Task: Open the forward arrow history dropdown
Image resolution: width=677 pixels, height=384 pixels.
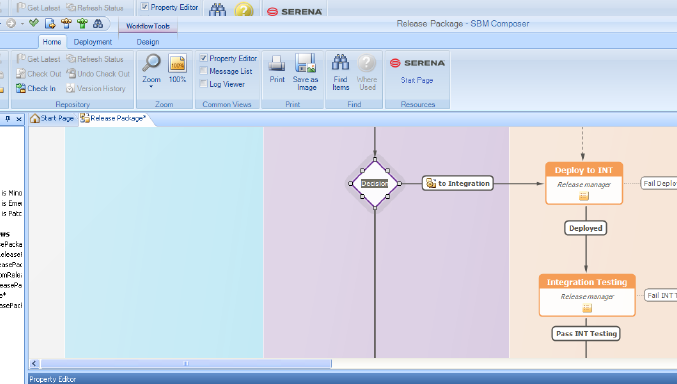Action: click(x=22, y=24)
